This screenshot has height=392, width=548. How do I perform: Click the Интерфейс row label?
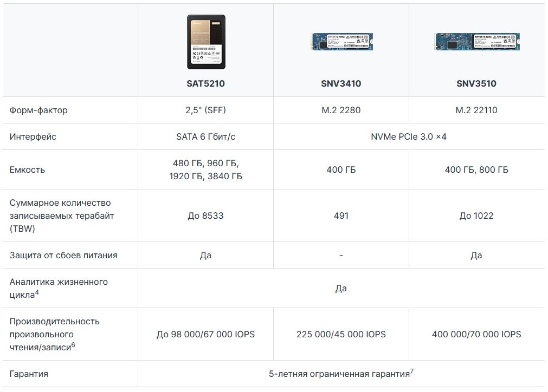click(33, 136)
